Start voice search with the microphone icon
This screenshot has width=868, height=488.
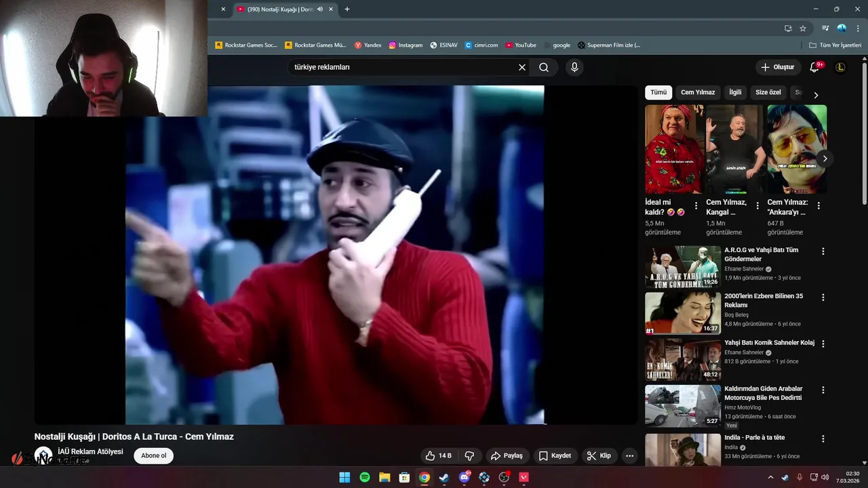point(574,67)
